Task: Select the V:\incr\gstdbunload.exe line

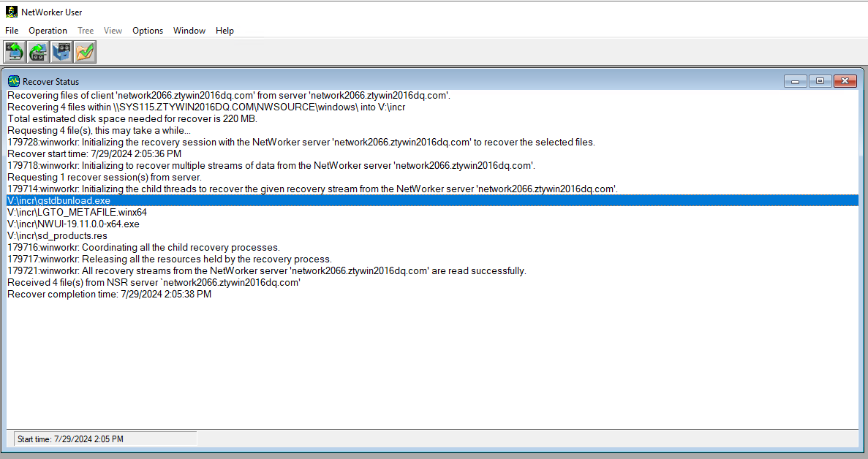Action: coord(432,201)
